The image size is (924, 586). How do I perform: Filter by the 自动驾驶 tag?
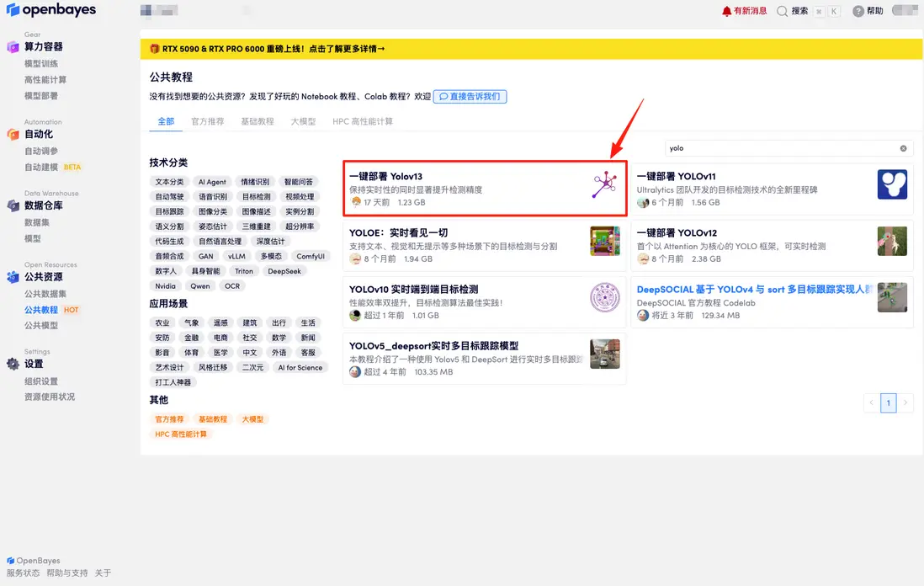click(x=169, y=197)
